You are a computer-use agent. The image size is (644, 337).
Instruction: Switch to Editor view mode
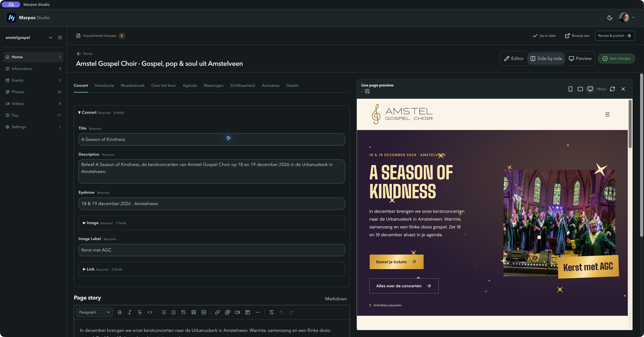pos(514,59)
